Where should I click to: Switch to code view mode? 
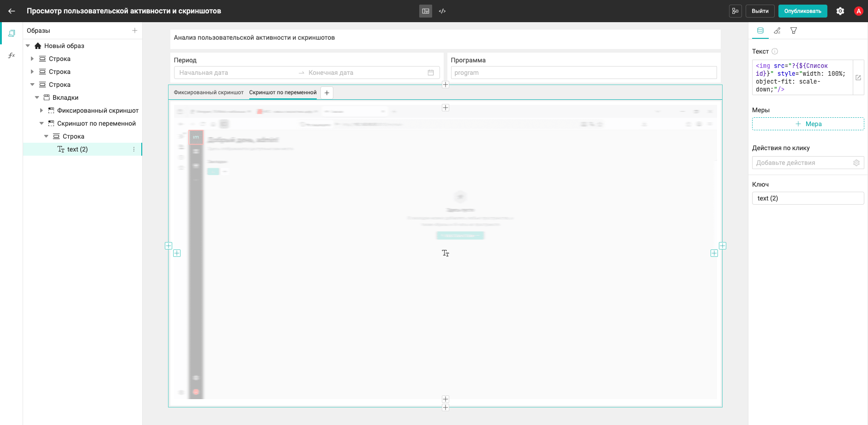442,11
